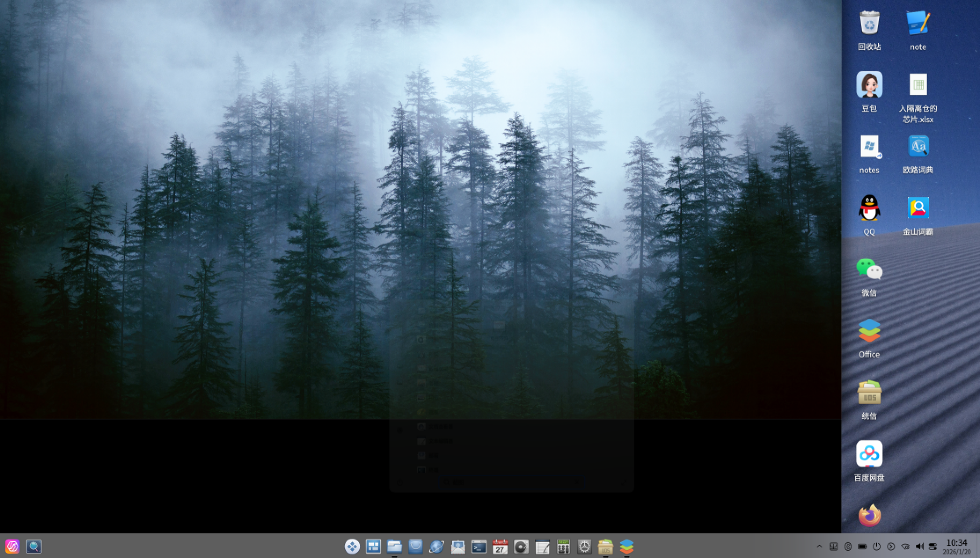Open the calculator in the dock
The image size is (980, 558).
(563, 547)
